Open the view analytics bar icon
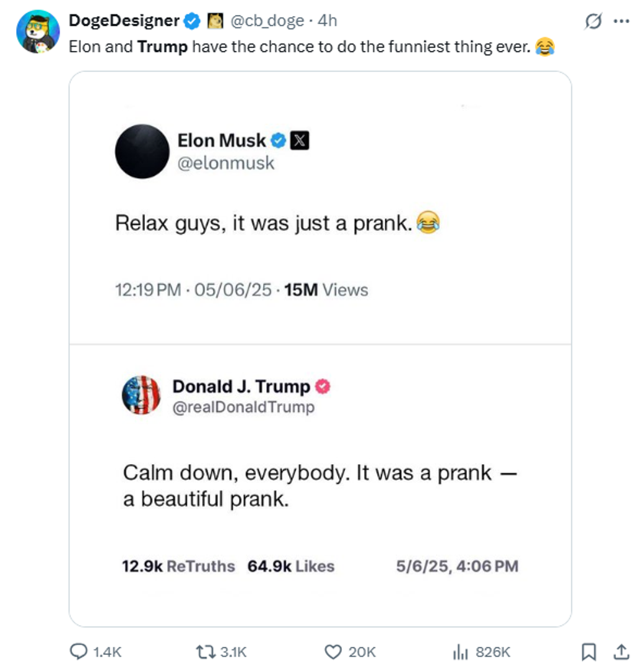Viewport: 644px width, 671px height. point(460,651)
